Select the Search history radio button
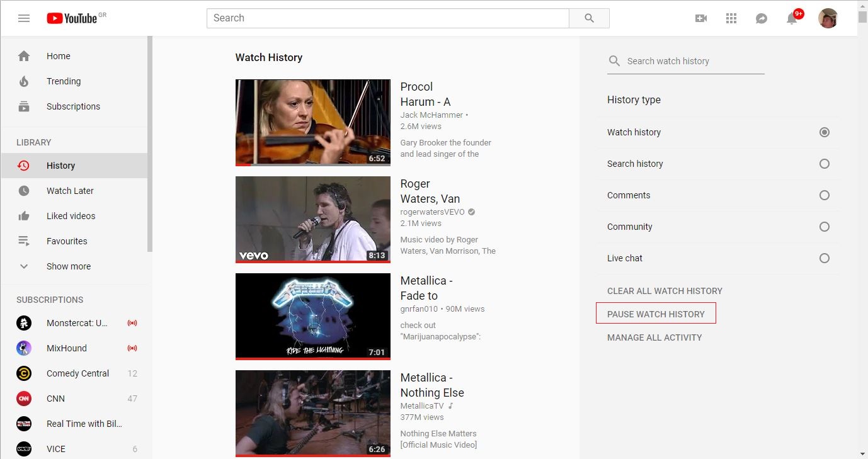The height and width of the screenshot is (459, 868). (x=825, y=164)
